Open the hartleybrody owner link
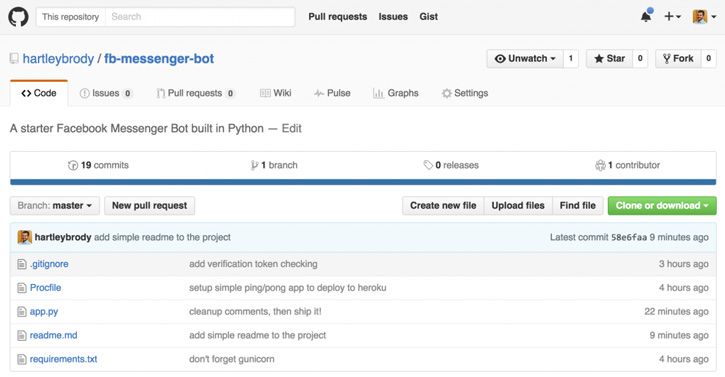Viewport: 725px width, 377px height. point(58,59)
